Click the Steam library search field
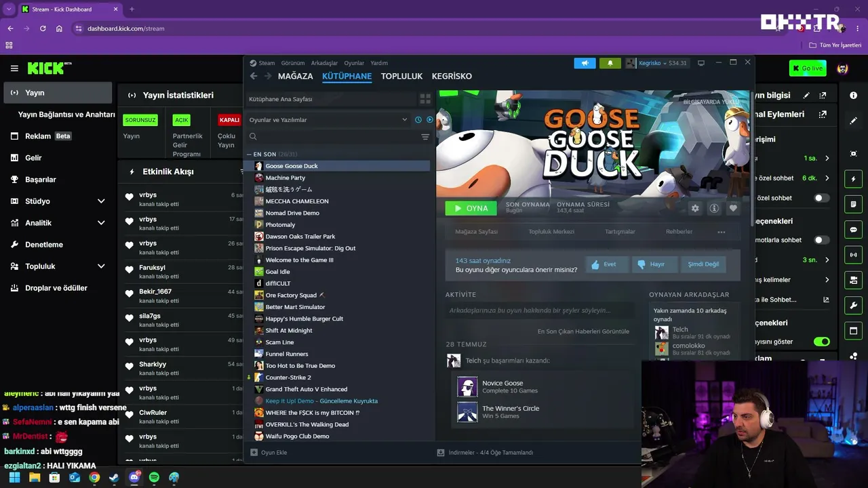Screen dimensions: 868x488 tap(332, 137)
